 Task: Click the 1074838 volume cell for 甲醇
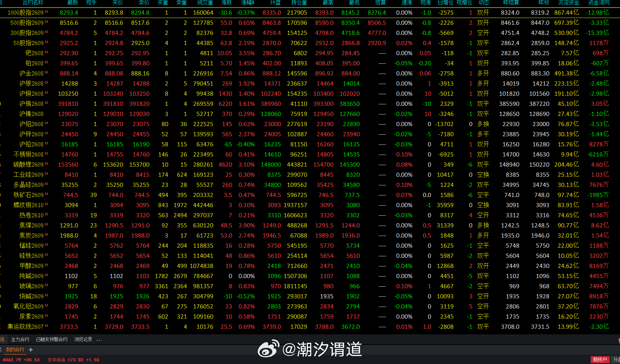201,266
